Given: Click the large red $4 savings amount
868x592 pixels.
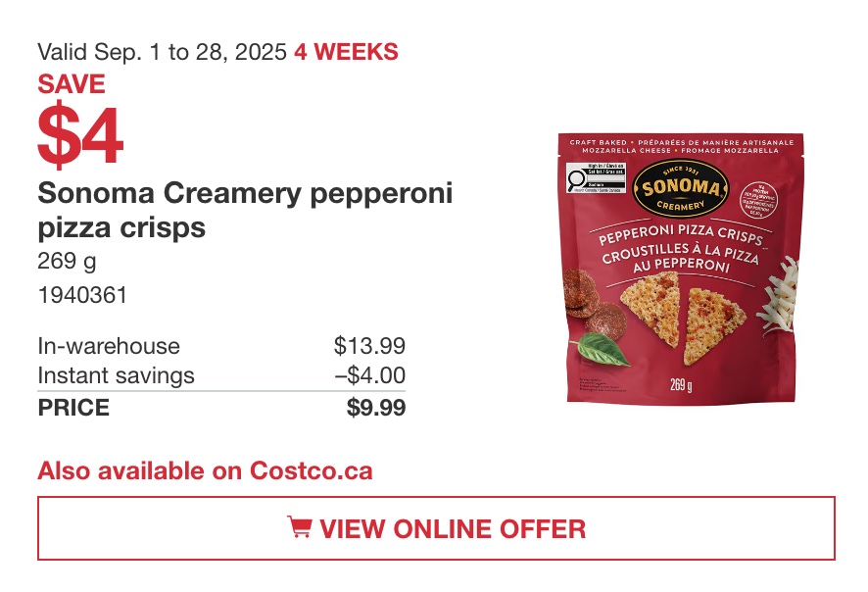Looking at the screenshot, I should [80, 135].
